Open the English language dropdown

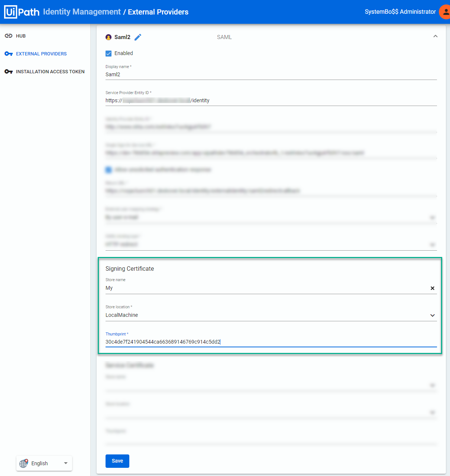click(x=44, y=463)
